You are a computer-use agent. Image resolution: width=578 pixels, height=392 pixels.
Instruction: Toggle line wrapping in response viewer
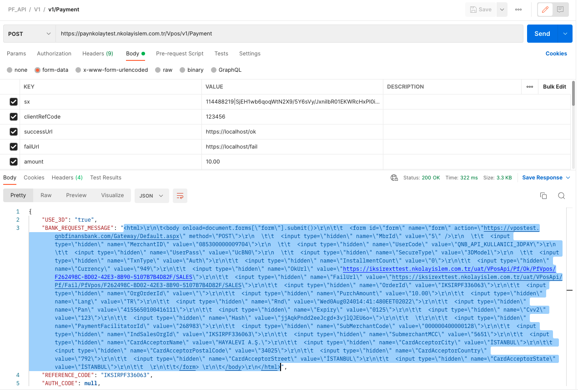pyautogui.click(x=180, y=196)
